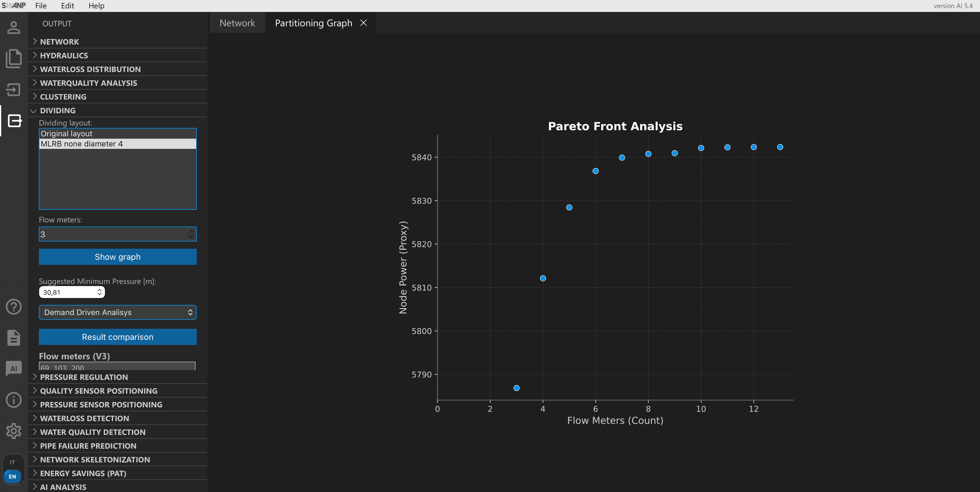Open the info circle icon
The image size is (980, 492).
pos(14,400)
